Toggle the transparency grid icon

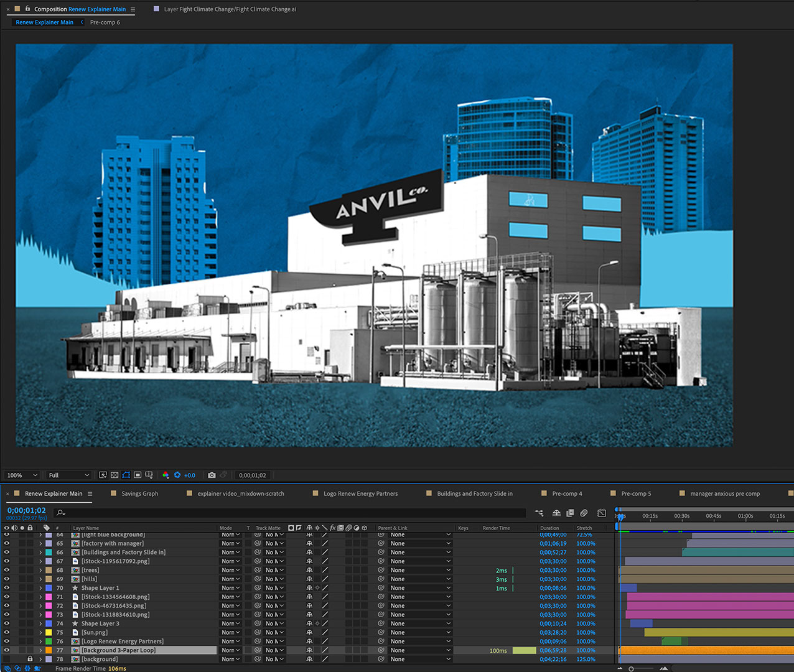[x=114, y=475]
